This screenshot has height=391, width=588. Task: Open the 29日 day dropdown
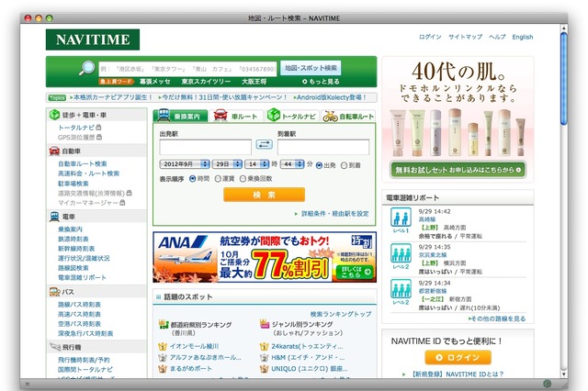pos(227,164)
